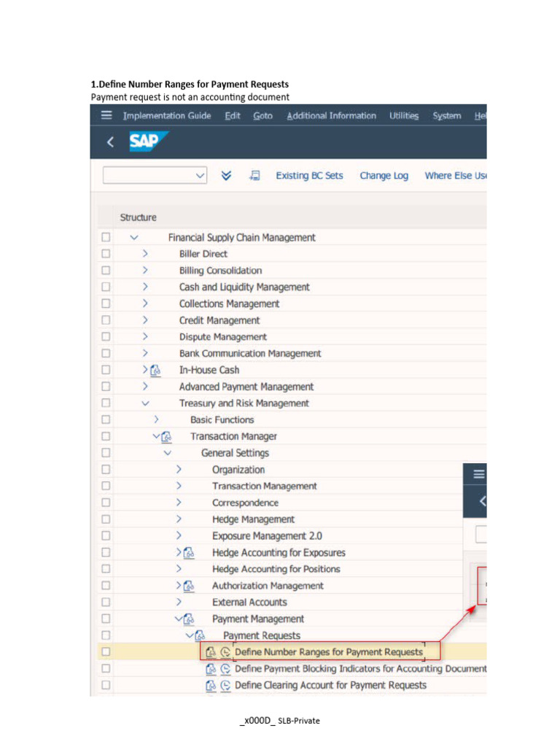Execute activity icon for Define Clearing Account
This screenshot has height=747, width=560.
225,686
